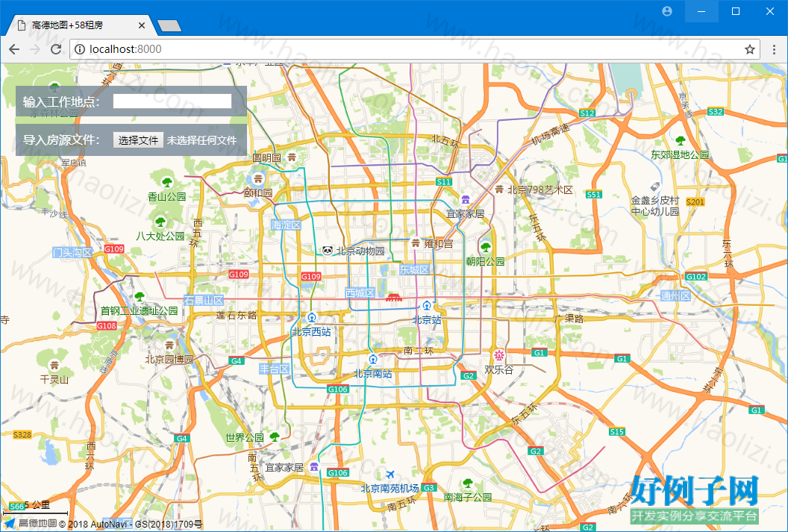Screen dimensions: 788x532
Task: Open a new browser tab
Action: coord(169,25)
